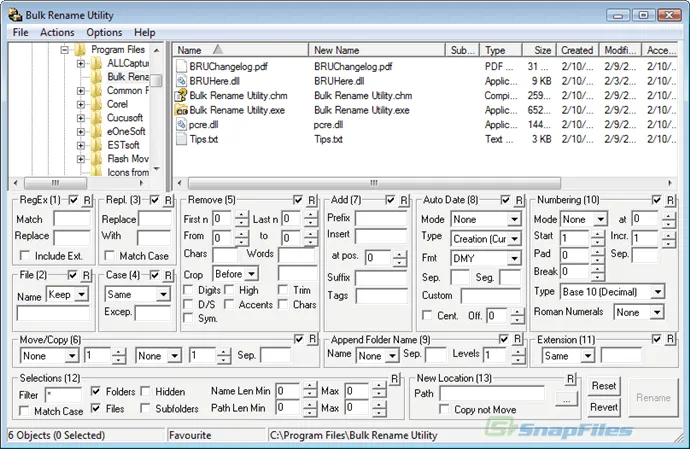Click the Add Prefix input field
This screenshot has width=690, height=449.
coord(381,218)
